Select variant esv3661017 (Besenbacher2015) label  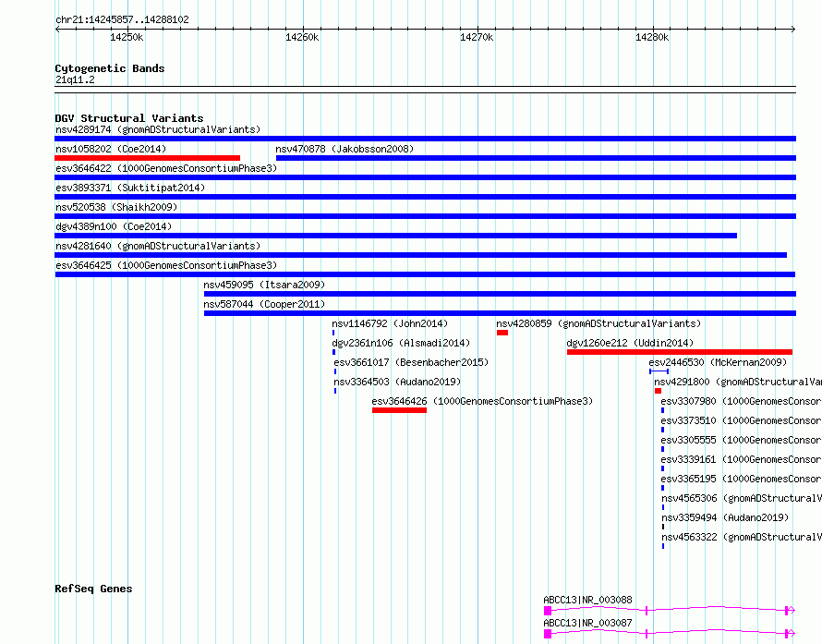(x=411, y=362)
